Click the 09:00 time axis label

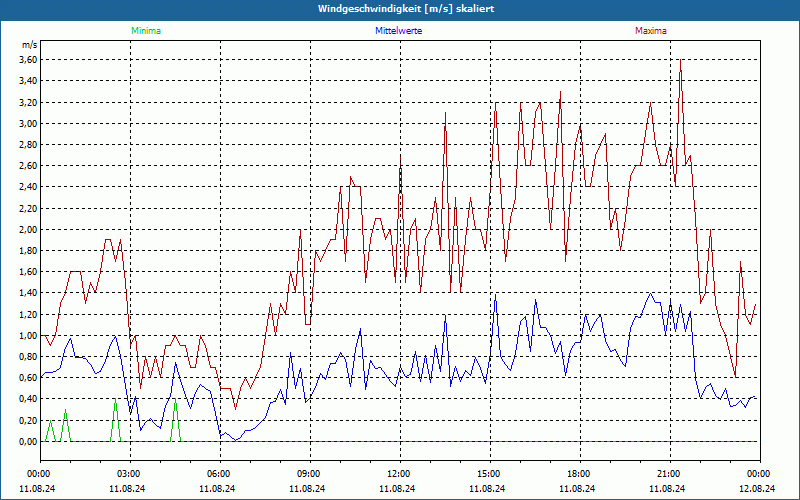pos(310,474)
